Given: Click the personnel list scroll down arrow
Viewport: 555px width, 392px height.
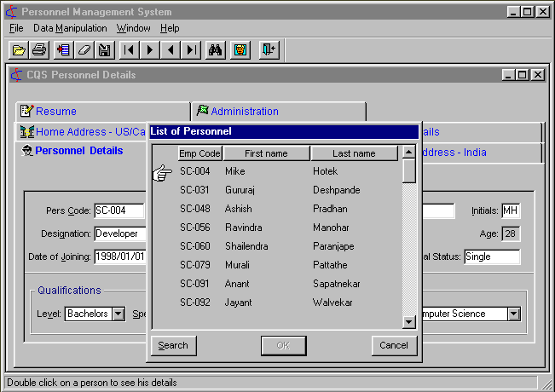Looking at the screenshot, I should [409, 322].
